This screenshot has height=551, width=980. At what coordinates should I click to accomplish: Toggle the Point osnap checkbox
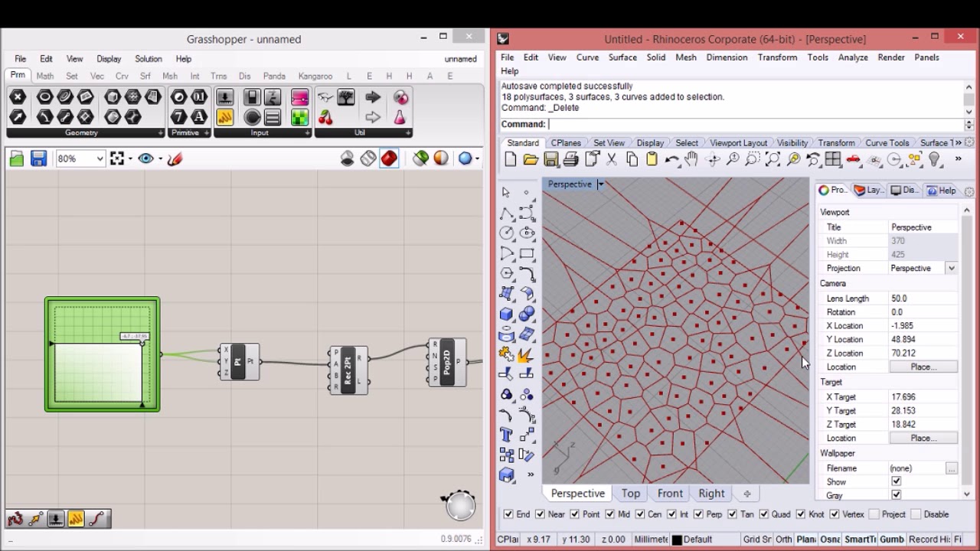click(x=574, y=514)
